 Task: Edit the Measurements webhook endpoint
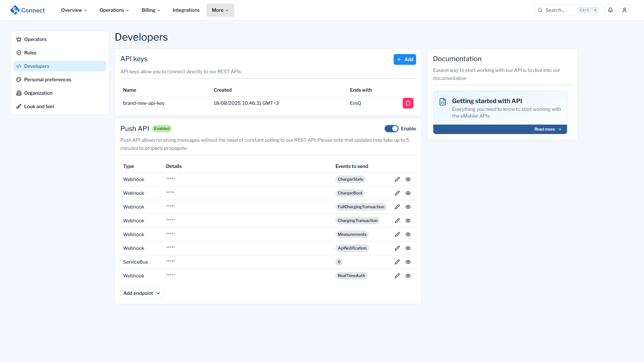click(x=397, y=234)
